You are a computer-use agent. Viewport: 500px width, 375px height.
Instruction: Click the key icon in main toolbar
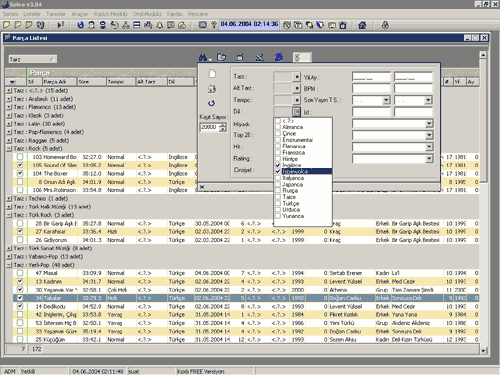214,25
